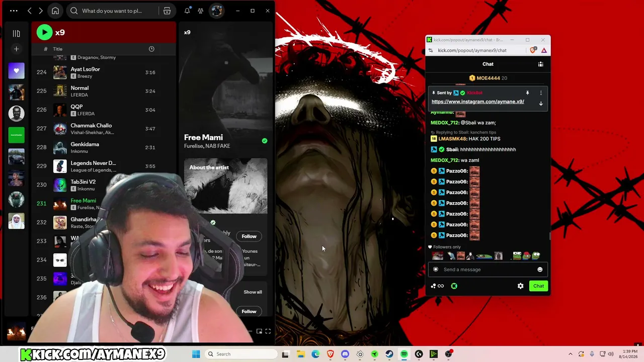644x362 pixels.
Task: Open the Free Mami title in Now Playing
Action: pos(203,137)
